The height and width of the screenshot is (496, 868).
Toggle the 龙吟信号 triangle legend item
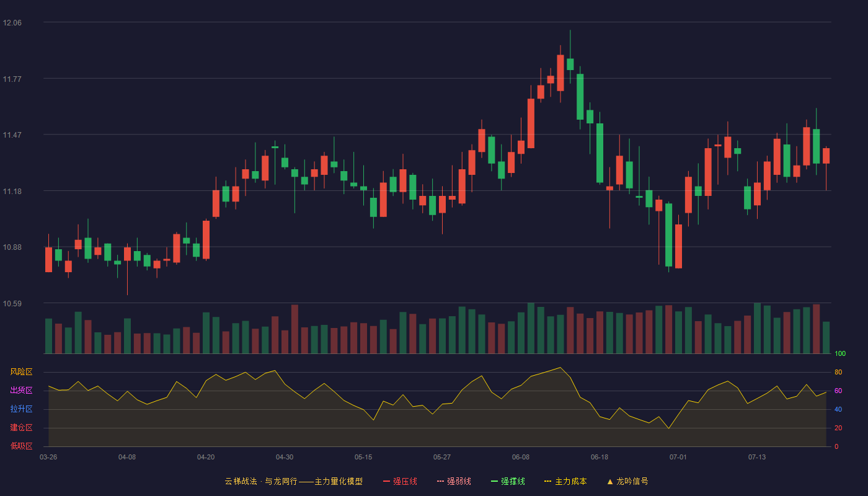point(627,481)
